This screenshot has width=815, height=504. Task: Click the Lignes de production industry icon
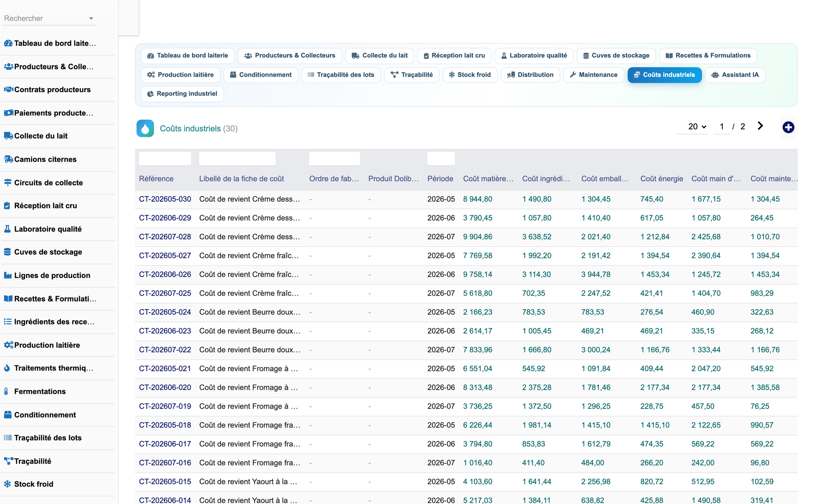tap(8, 275)
